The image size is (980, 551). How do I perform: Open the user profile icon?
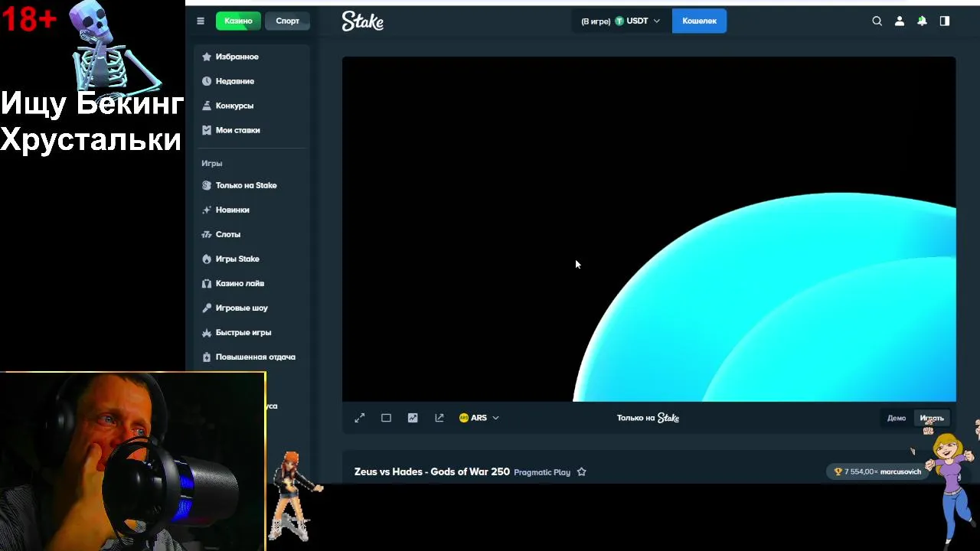(x=900, y=21)
